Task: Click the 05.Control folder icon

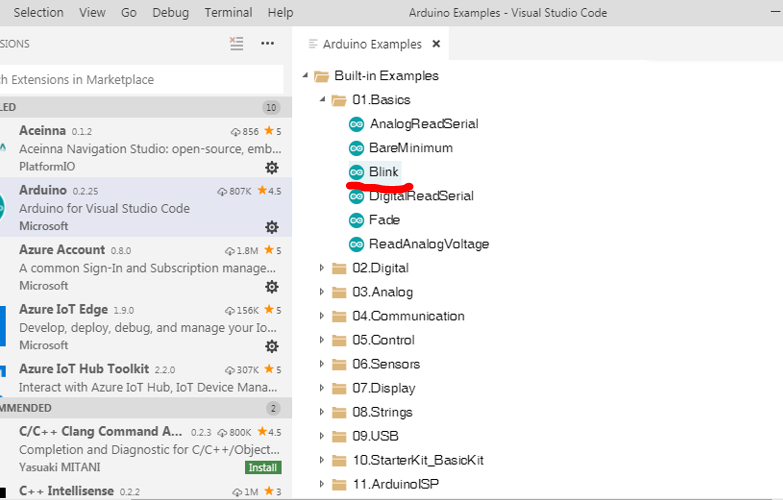Action: pyautogui.click(x=339, y=340)
